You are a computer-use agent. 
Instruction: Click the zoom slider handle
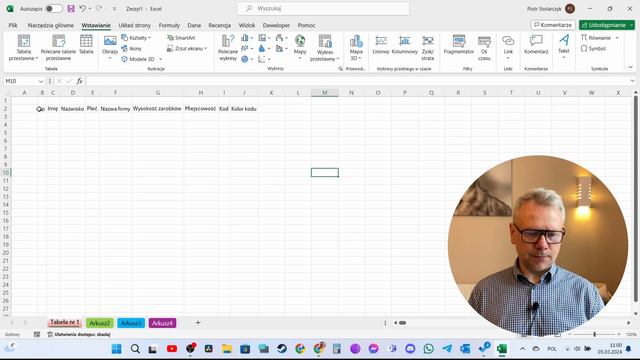click(595, 334)
